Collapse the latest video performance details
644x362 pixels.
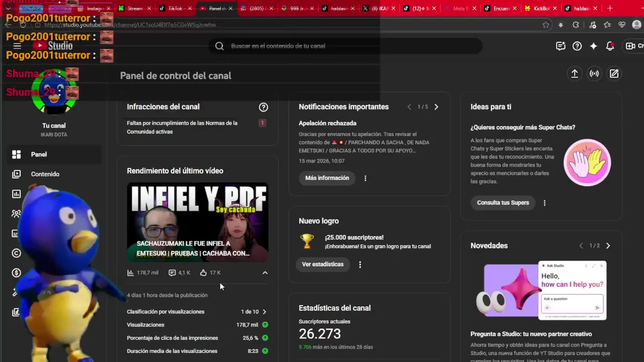[265, 273]
